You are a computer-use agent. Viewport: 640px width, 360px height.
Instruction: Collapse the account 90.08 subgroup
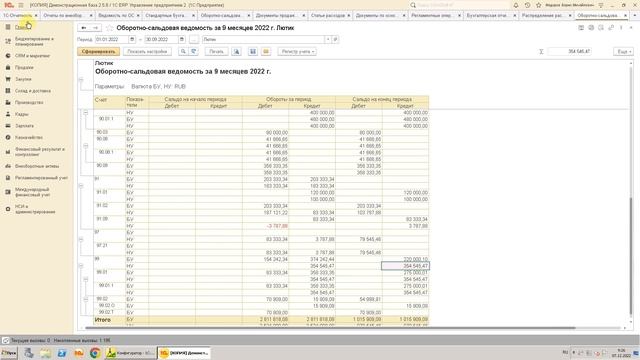86,146
